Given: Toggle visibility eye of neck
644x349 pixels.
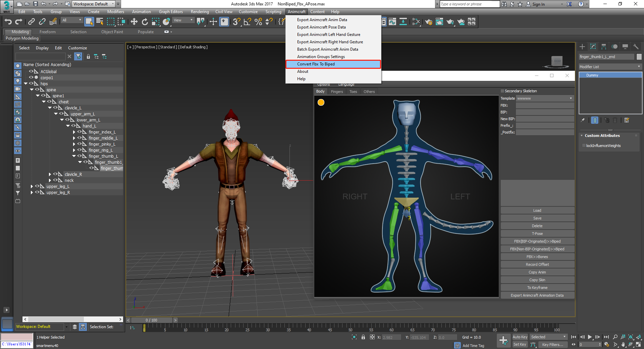Looking at the screenshot, I should [55, 180].
